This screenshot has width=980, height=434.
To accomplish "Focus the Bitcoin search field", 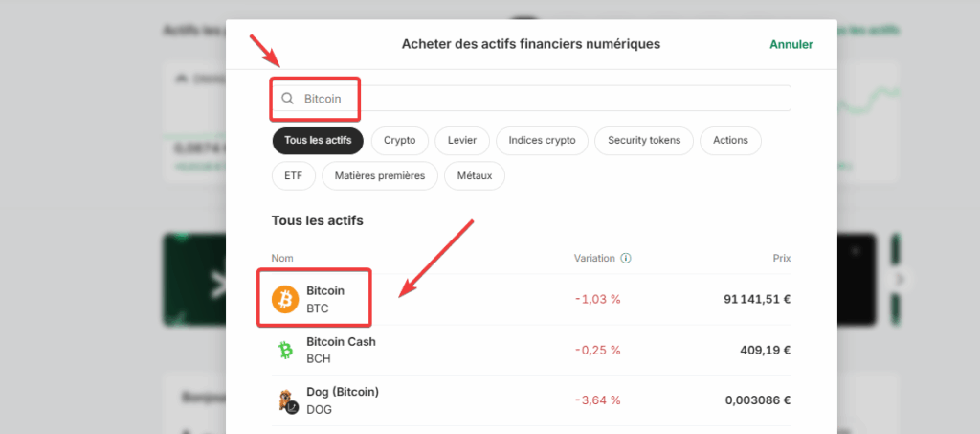I will pos(531,98).
